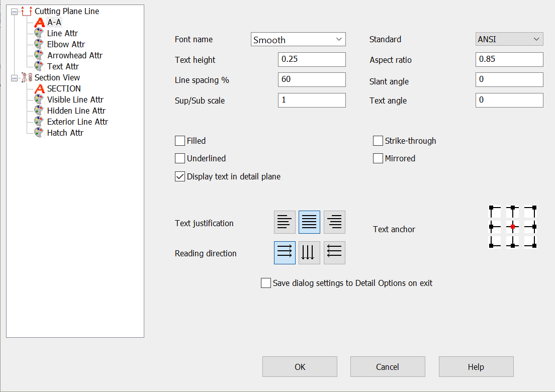
Task: Select the left text justification icon
Action: [x=285, y=222]
